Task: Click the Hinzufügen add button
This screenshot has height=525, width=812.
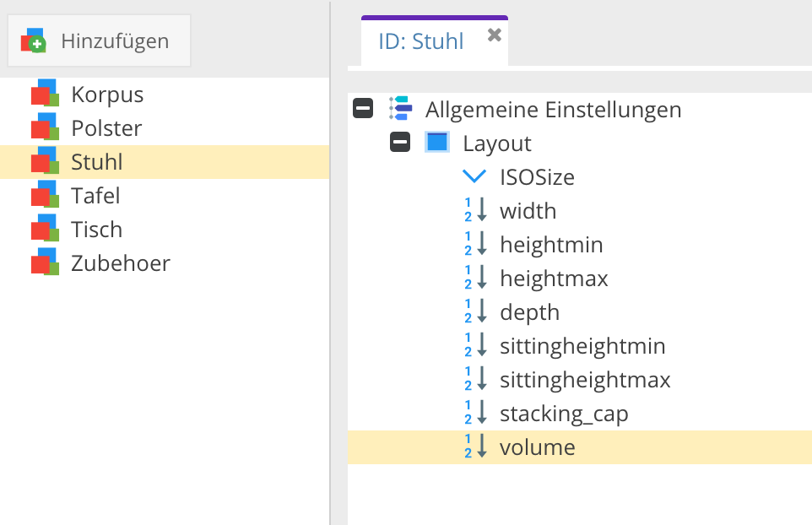Action: pos(99,41)
